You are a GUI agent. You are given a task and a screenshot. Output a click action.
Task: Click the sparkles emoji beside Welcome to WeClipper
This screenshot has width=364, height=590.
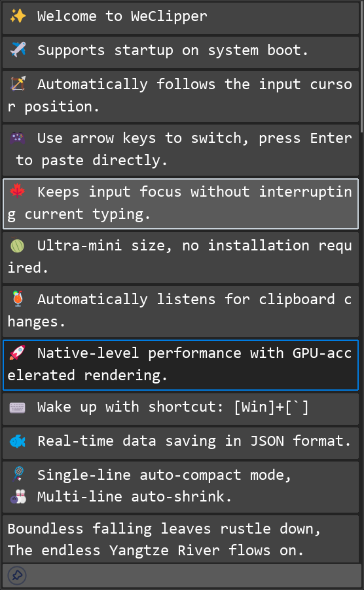(18, 16)
